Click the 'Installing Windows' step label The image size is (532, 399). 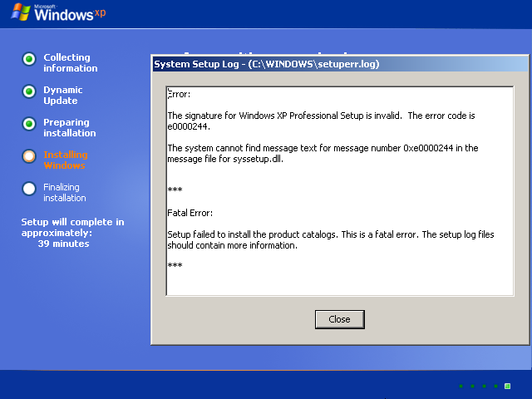(66, 160)
